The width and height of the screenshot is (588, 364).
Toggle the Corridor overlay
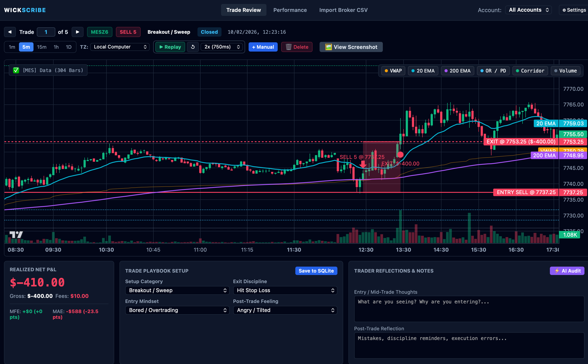point(530,71)
